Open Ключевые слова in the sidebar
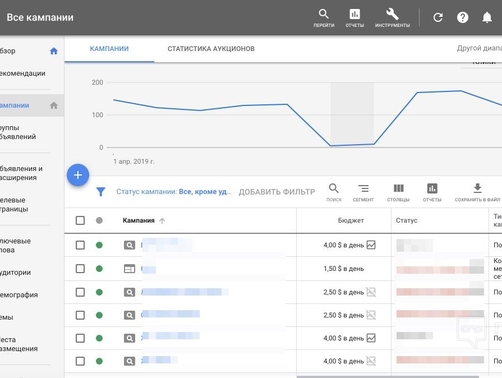The height and width of the screenshot is (378, 502). pyautogui.click(x=15, y=246)
